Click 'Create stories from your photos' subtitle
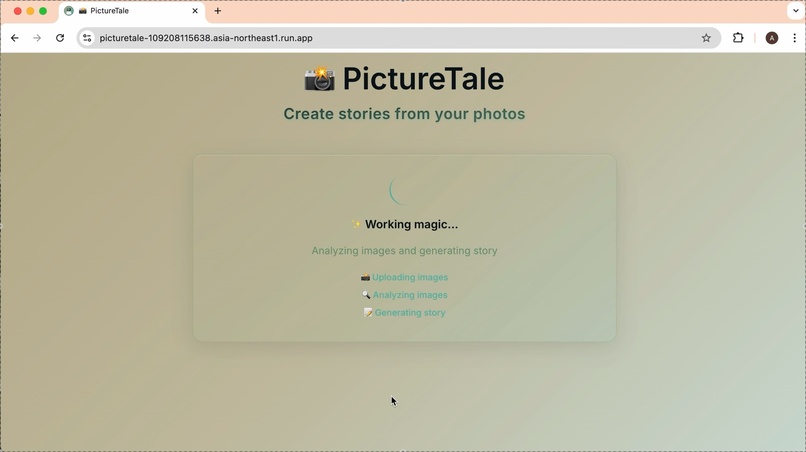This screenshot has height=452, width=806. point(404,114)
